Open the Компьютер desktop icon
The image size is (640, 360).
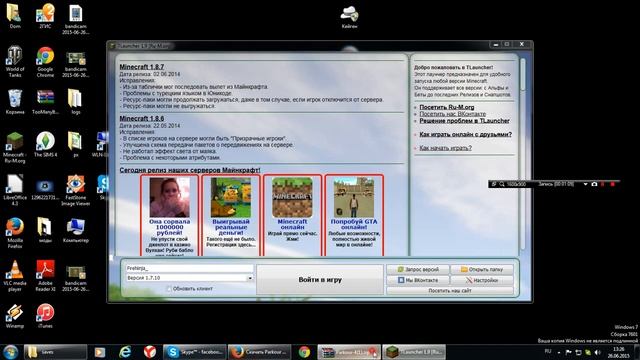pos(75,230)
